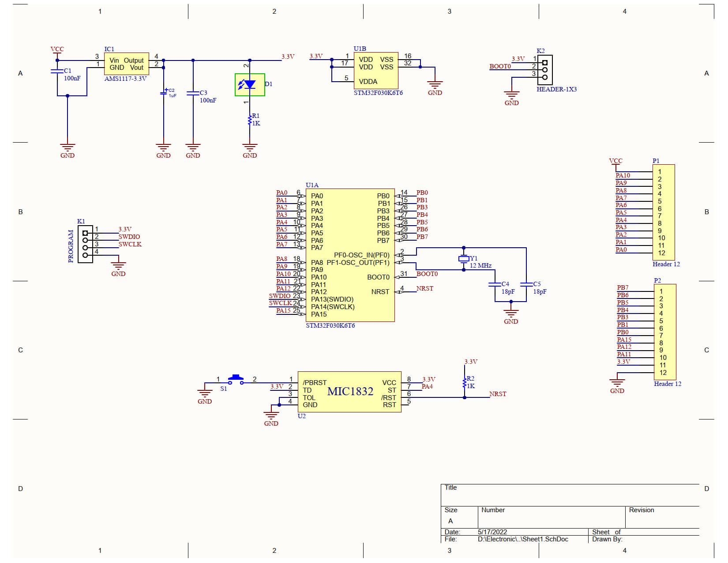Click the AMS1117-3.3V part label

(x=125, y=79)
